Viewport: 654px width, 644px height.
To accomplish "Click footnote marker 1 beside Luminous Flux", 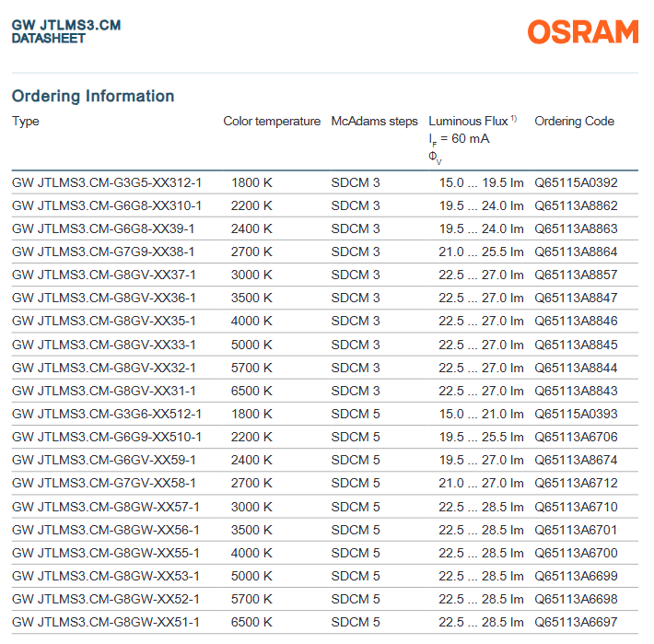I will 514,119.
